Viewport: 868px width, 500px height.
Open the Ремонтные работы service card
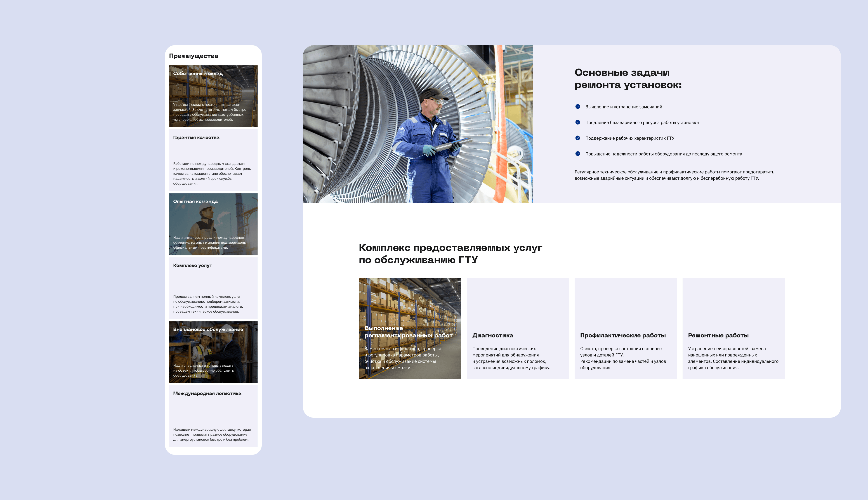tap(734, 328)
